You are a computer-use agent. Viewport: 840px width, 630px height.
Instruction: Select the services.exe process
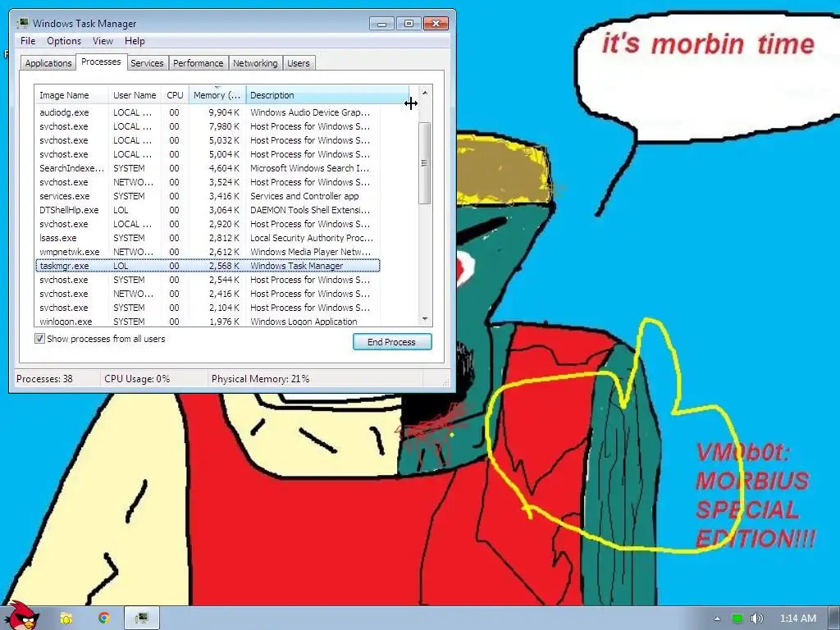[208, 196]
